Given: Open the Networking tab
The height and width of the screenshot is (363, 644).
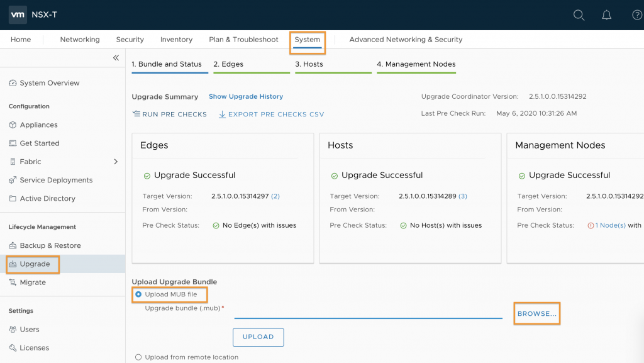Looking at the screenshot, I should [x=80, y=40].
